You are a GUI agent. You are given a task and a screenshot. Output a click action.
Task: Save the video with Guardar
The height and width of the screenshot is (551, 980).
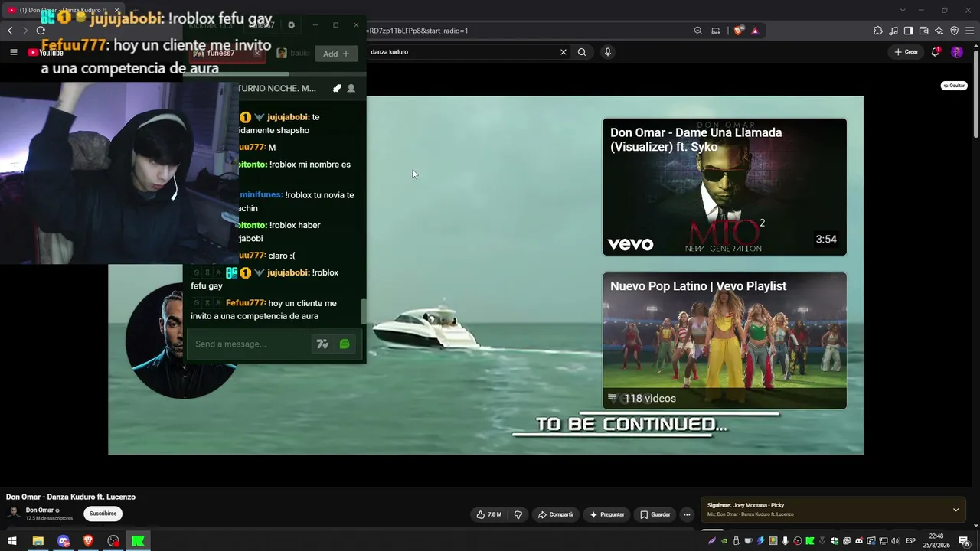(655, 514)
